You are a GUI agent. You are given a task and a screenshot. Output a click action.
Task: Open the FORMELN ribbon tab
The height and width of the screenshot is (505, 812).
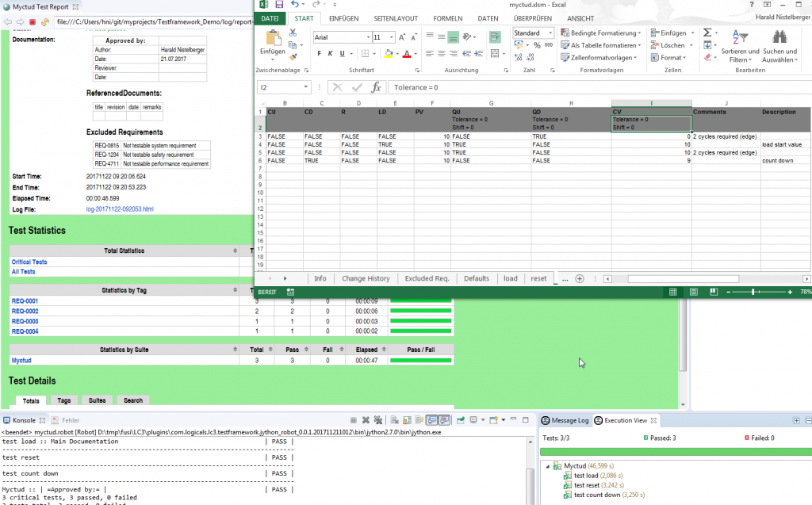click(447, 18)
